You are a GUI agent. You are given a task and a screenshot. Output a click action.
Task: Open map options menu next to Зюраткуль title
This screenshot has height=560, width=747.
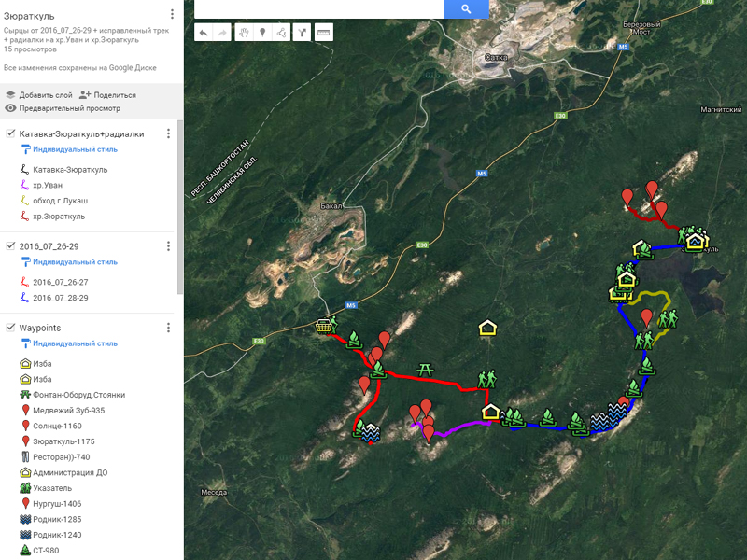point(172,14)
